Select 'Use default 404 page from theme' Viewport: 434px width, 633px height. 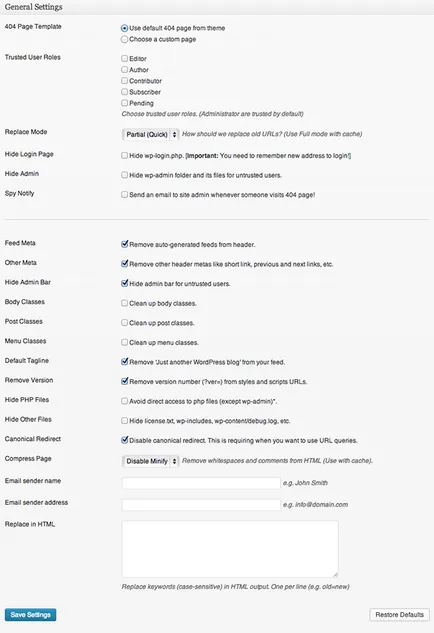tap(124, 28)
